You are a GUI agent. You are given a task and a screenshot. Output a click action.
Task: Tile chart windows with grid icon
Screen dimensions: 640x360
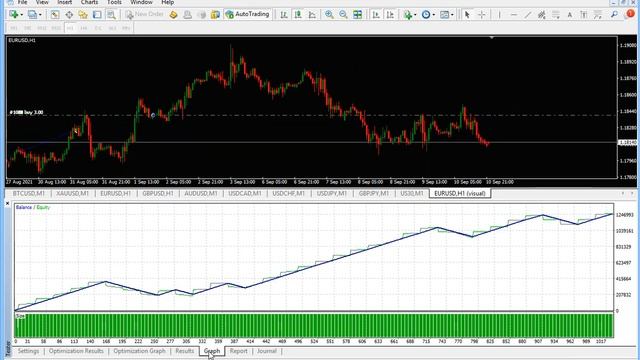point(358,15)
